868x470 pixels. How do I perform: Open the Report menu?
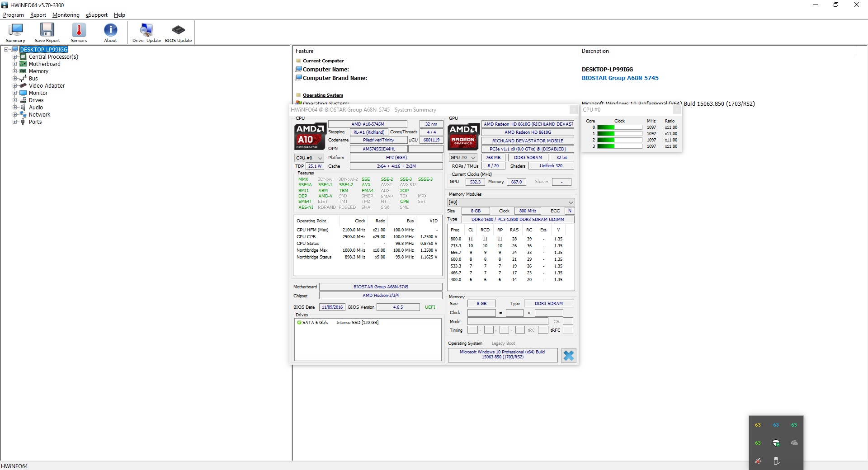[x=38, y=15]
